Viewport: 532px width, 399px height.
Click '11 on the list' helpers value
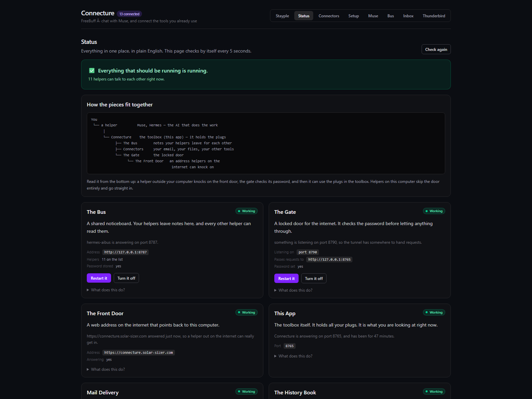click(x=112, y=259)
